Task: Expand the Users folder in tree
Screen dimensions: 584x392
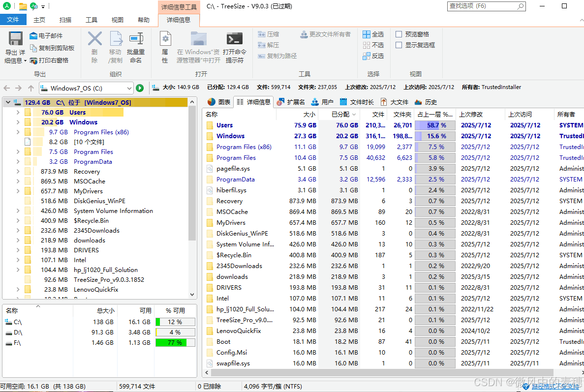Action: [x=18, y=112]
